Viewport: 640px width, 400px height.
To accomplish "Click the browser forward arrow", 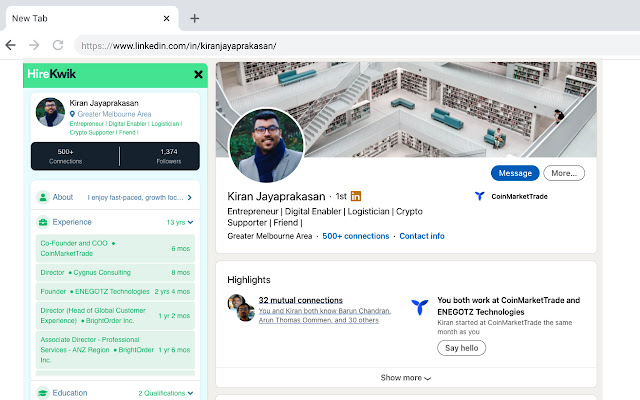I will coord(34,45).
